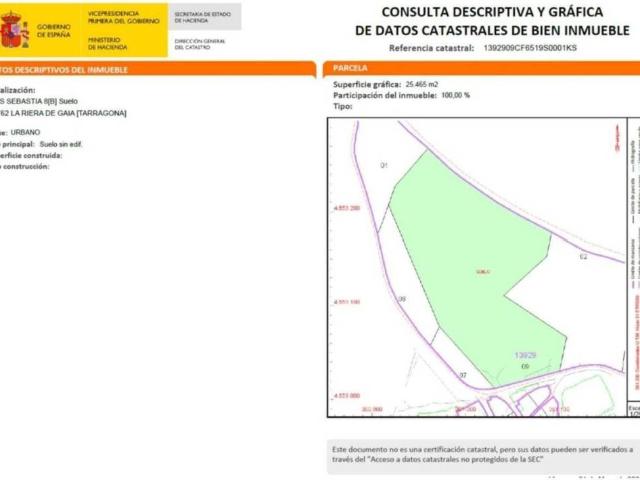This screenshot has width=640, height=480.
Task: Click the 'Referencia catastral:' label
Action: click(431, 48)
